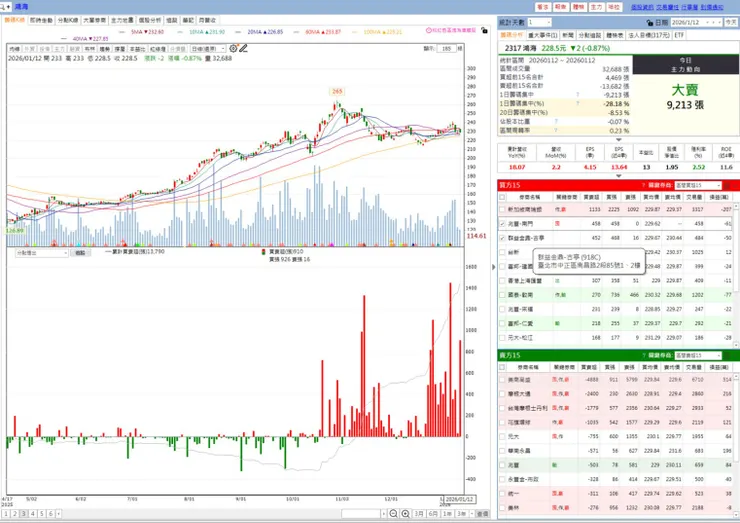Click the 今天 button
Viewport: 740px width, 523px height.
[731, 22]
